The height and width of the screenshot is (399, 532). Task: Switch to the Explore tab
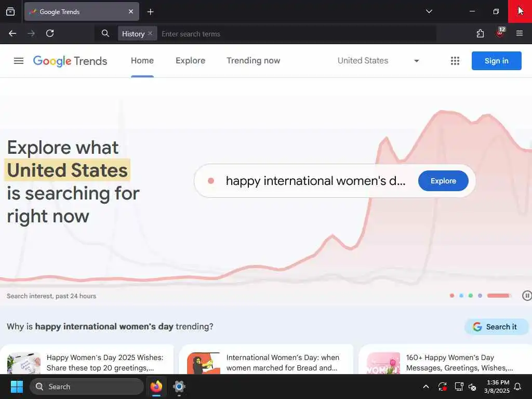point(190,61)
